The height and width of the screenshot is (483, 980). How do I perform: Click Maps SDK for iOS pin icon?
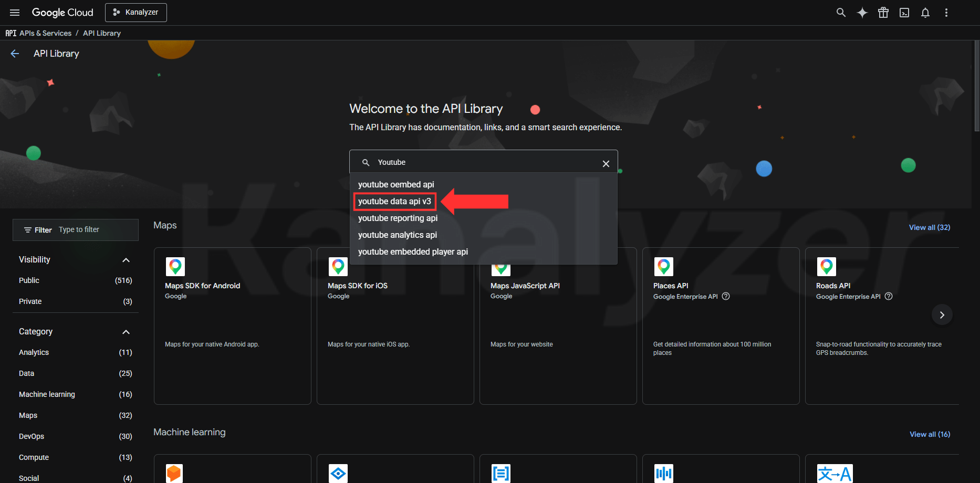[338, 267]
